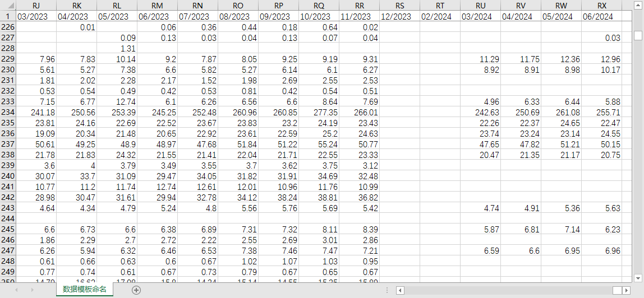This screenshot has height=298, width=644.
Task: Select column RV header
Action: (x=521, y=6)
